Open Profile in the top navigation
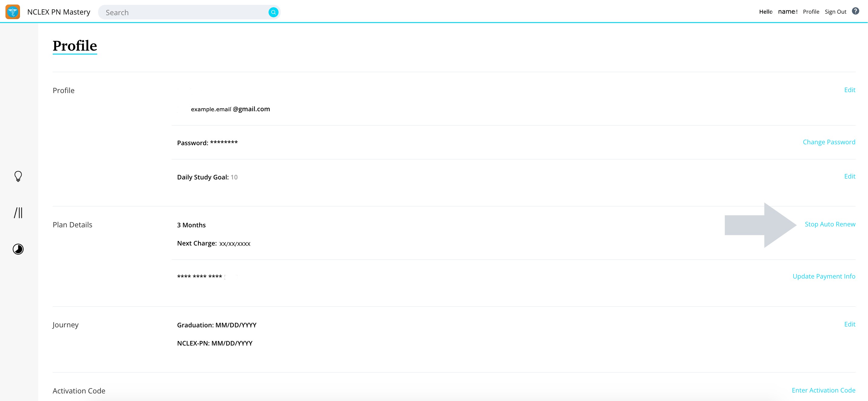Image resolution: width=868 pixels, height=401 pixels. coord(811,12)
